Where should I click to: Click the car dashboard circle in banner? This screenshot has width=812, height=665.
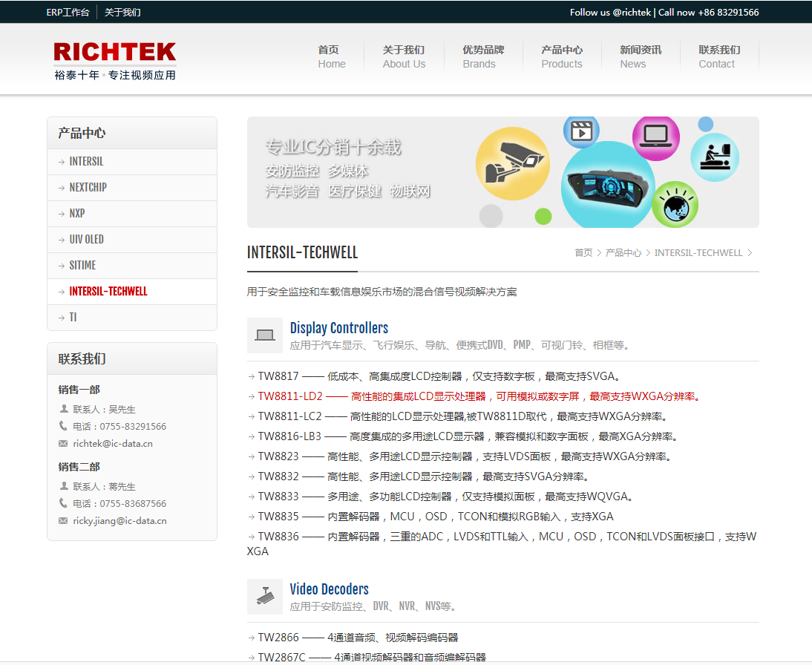(608, 186)
